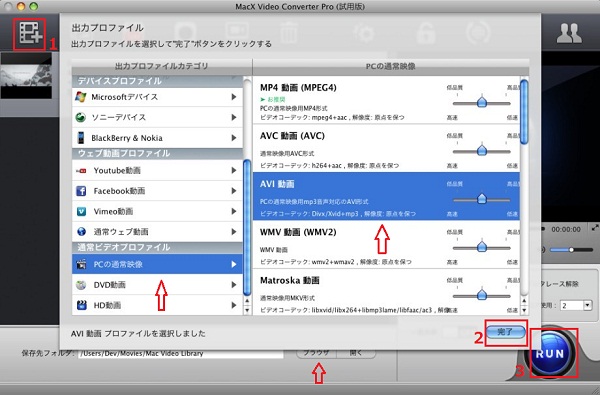This screenshot has height=395, width=600.
Task: Click the Vimeo video icon
Action: click(x=81, y=211)
